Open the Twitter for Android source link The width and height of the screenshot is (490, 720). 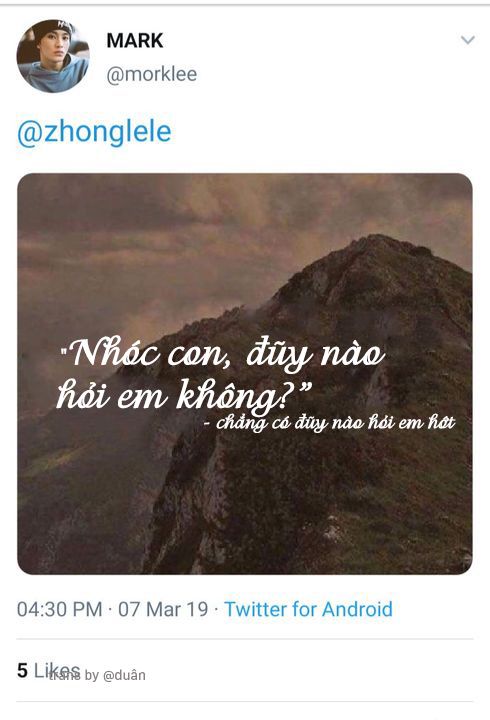[308, 610]
